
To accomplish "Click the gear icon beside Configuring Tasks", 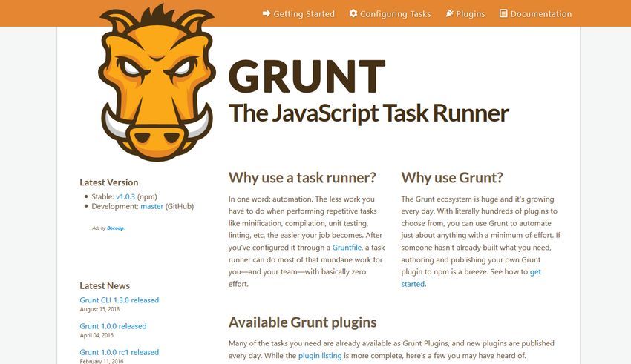I will tap(353, 13).
